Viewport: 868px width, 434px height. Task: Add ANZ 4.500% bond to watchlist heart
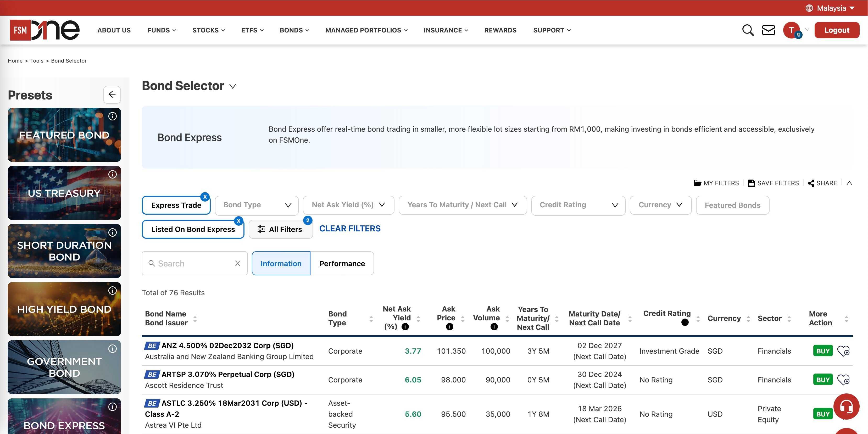coord(844,350)
